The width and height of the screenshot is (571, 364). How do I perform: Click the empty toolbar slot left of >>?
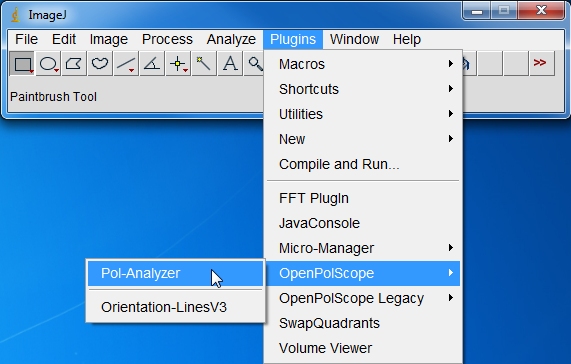[x=516, y=64]
